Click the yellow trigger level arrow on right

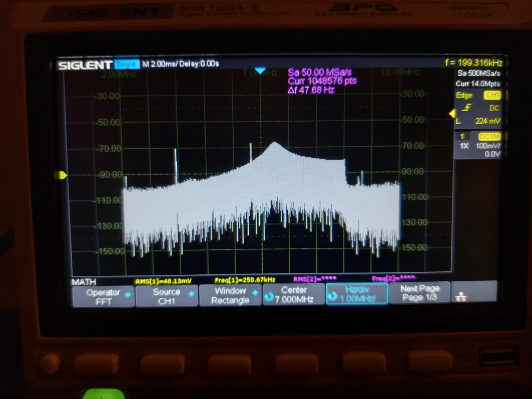[452, 113]
